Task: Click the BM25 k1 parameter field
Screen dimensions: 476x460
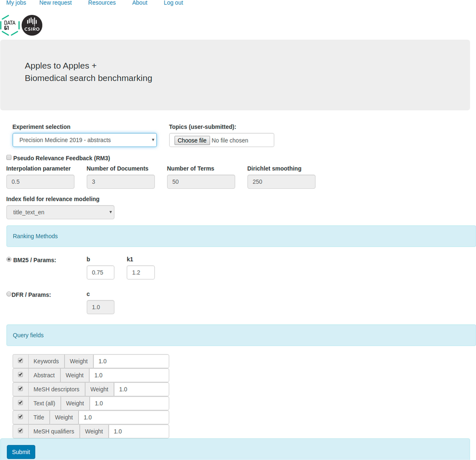Action: point(141,273)
